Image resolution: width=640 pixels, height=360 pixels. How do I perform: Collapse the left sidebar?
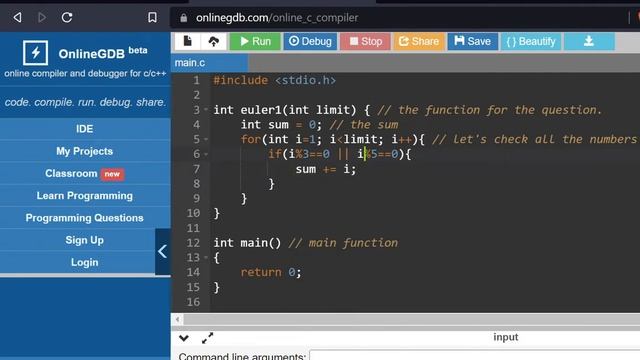[162, 251]
